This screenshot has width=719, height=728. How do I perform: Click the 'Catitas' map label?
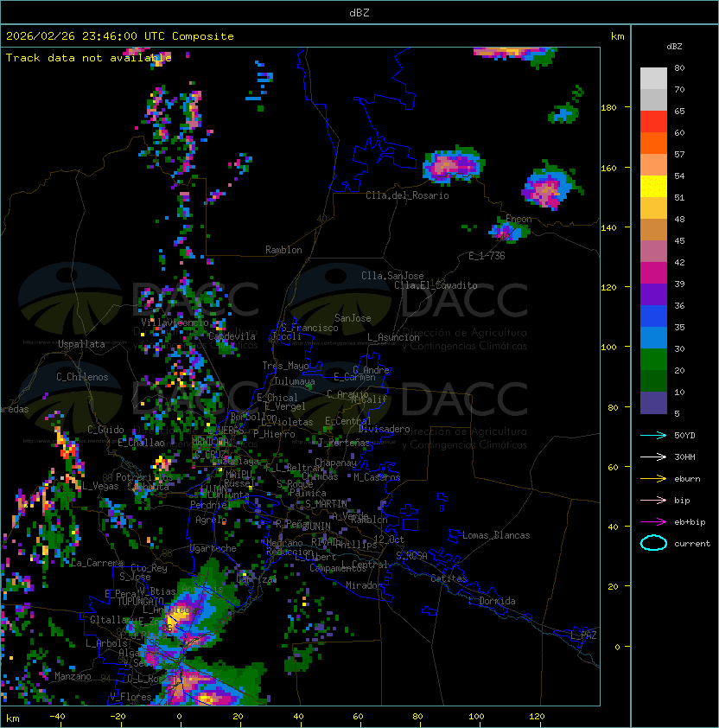click(449, 578)
